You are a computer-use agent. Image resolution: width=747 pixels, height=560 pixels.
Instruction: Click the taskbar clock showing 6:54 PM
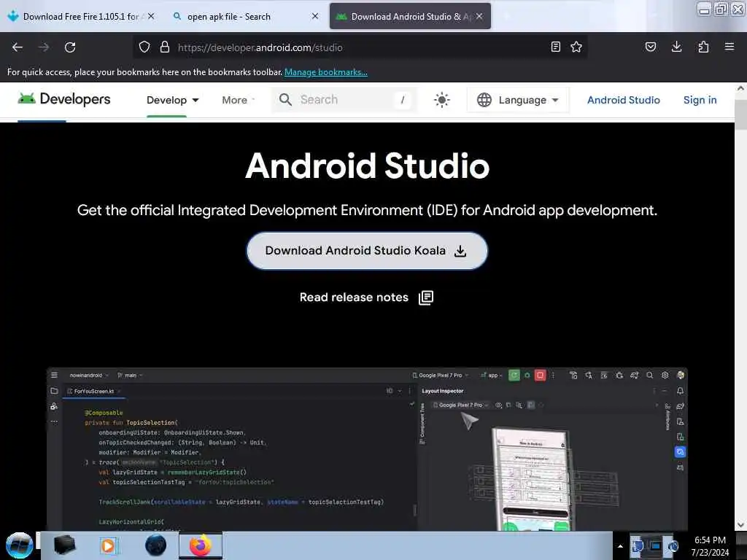pos(710,545)
